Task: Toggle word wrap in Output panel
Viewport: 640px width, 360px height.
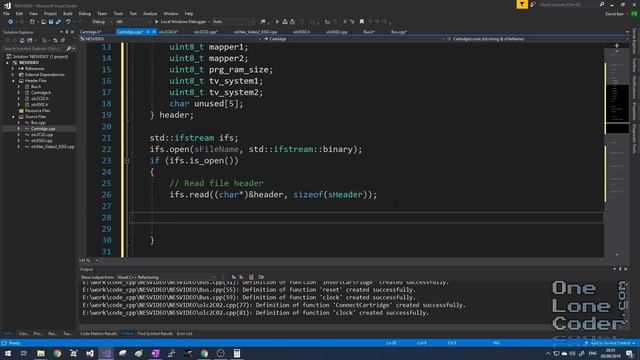Action: click(261, 277)
